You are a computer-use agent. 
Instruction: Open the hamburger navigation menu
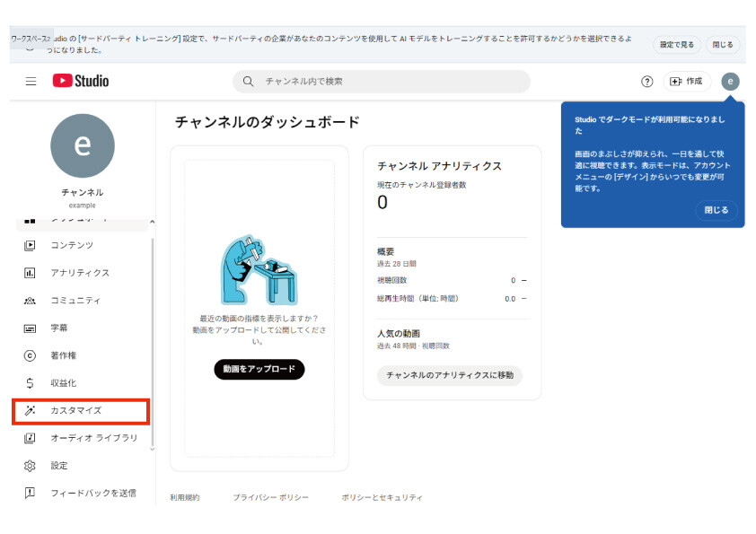click(31, 82)
